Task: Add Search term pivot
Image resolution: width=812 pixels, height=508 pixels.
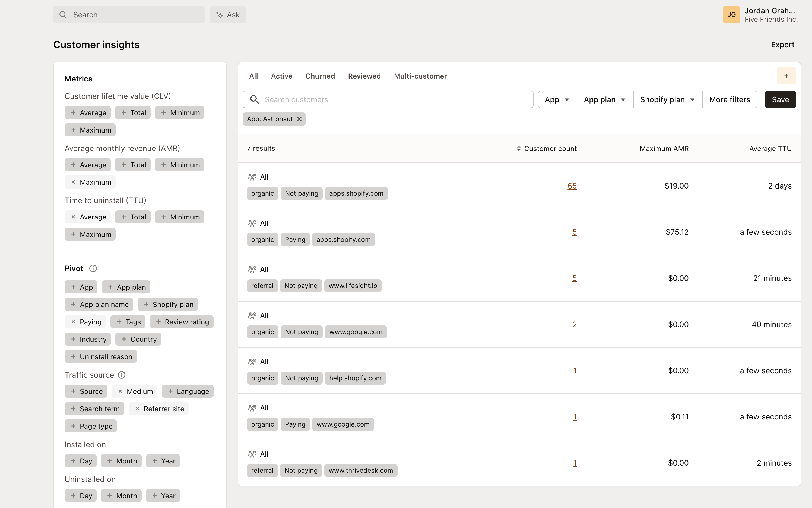Action: 94,409
